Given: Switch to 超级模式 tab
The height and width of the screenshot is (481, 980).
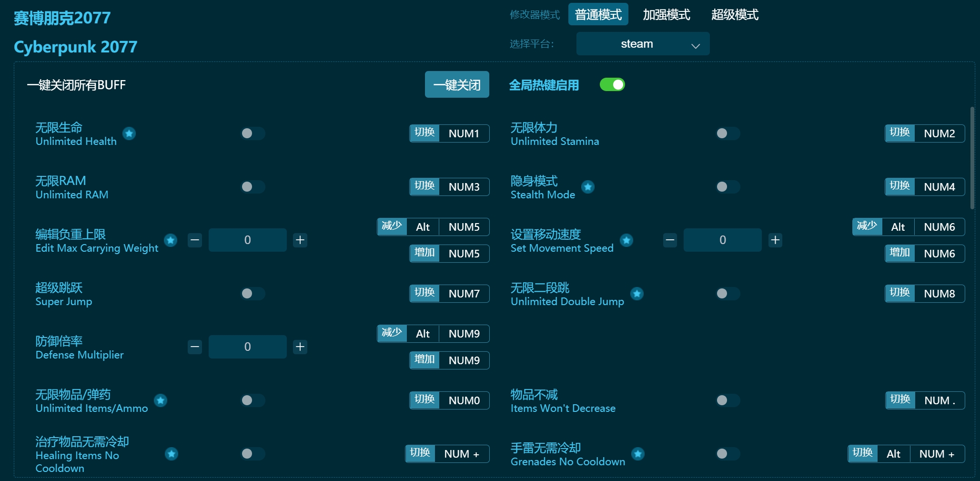Looking at the screenshot, I should 735,14.
